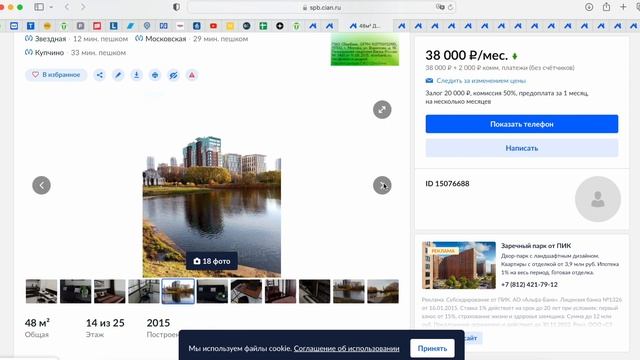Select the first thumbnail in photo strip
Image resolution: width=640 pixels, height=360 pixels.
(41, 291)
